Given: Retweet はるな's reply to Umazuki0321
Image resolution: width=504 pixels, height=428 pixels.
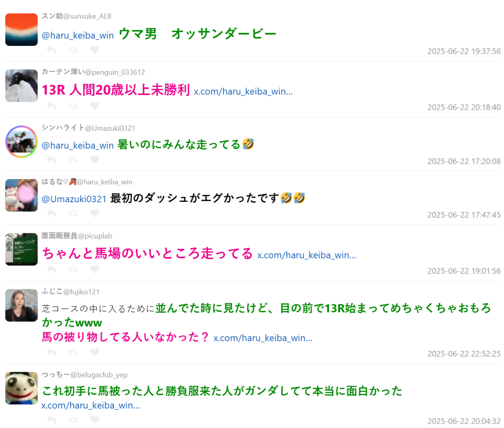Looking at the screenshot, I should tap(73, 214).
